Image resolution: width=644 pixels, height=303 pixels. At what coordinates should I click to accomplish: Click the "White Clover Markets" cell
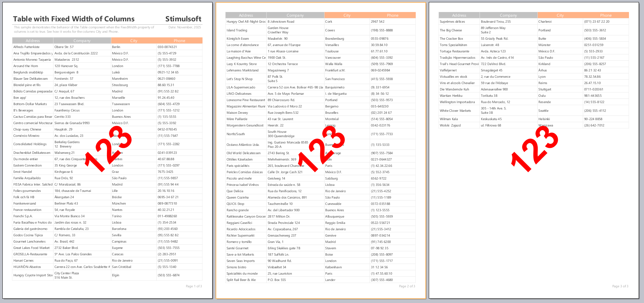(x=455, y=111)
